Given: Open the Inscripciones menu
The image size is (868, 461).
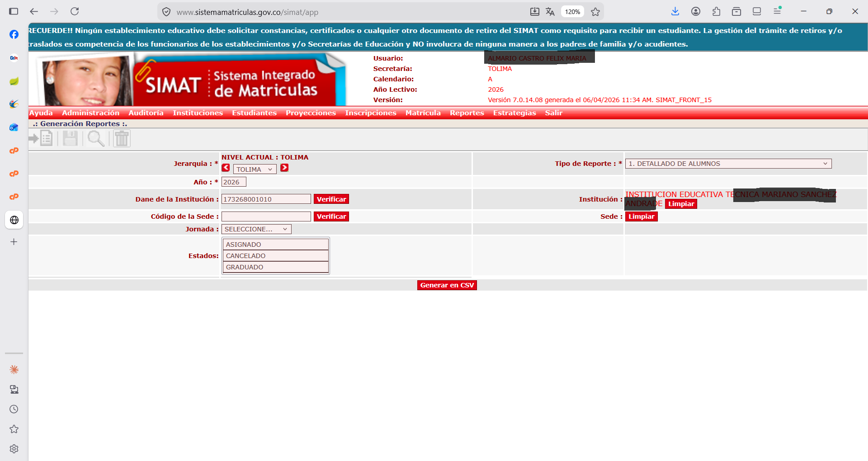Looking at the screenshot, I should [x=371, y=113].
